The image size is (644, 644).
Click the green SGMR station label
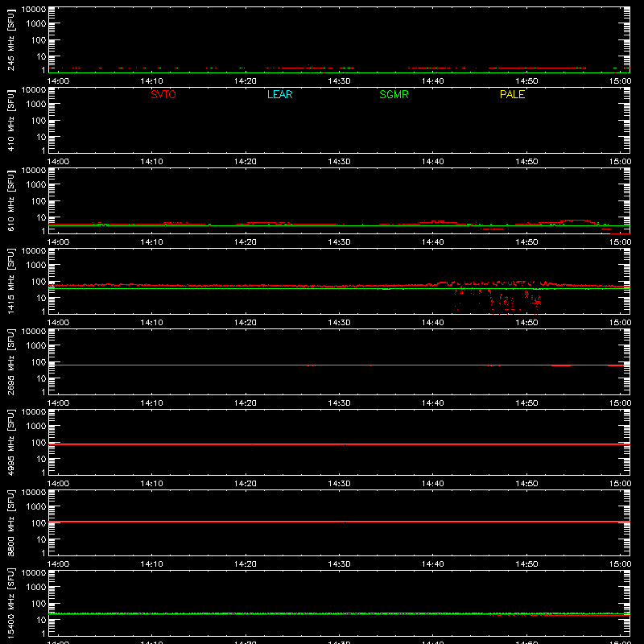(394, 94)
